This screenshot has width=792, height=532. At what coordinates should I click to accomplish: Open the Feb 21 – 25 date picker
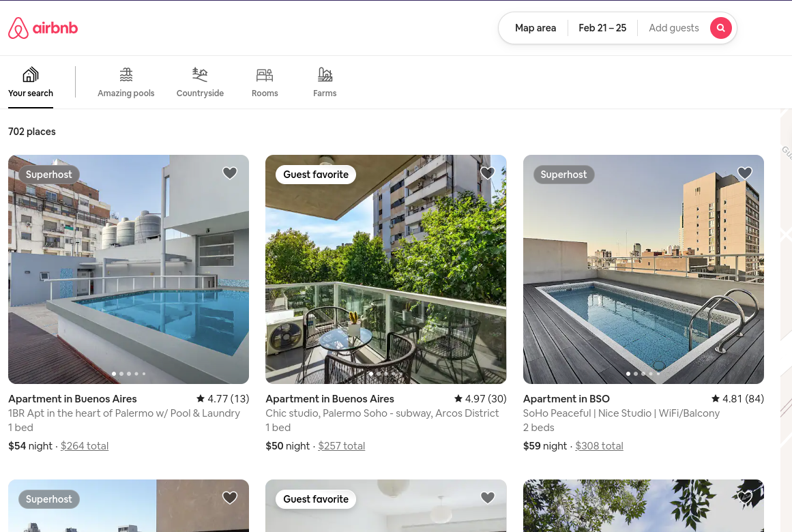pyautogui.click(x=602, y=28)
